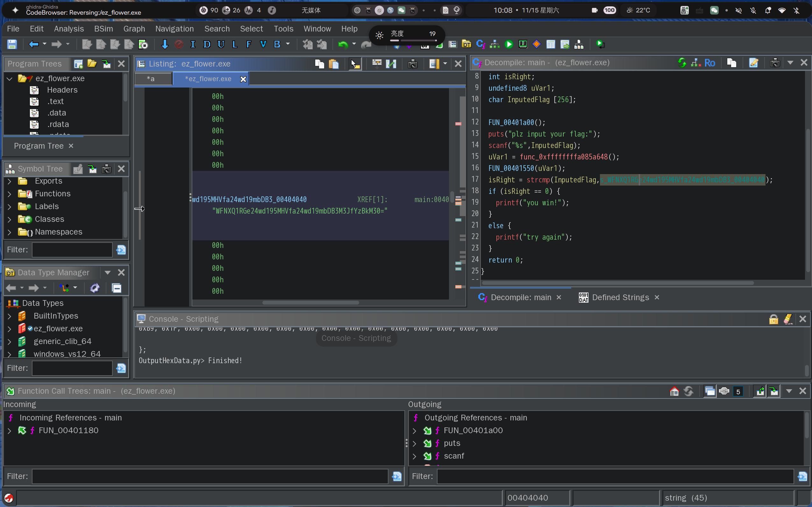The height and width of the screenshot is (507, 812).
Task: Toggle filter duplicates in call trees
Action: pos(710,391)
